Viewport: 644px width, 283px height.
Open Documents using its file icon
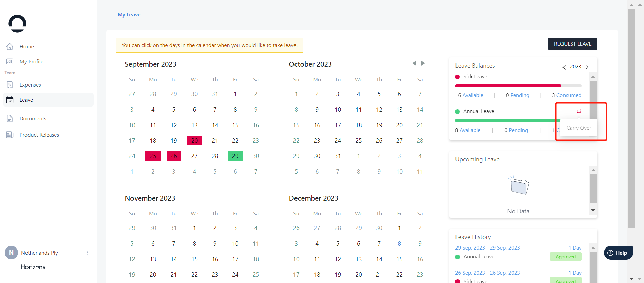(x=10, y=119)
